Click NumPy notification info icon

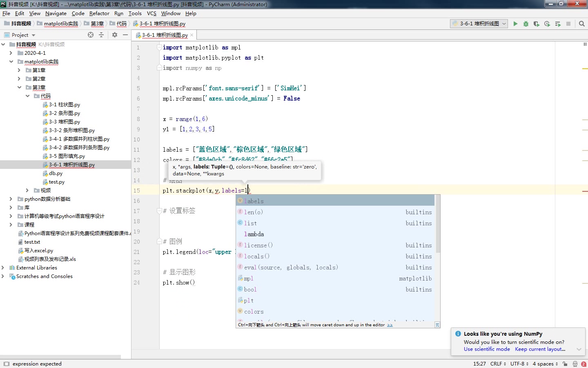point(458,334)
